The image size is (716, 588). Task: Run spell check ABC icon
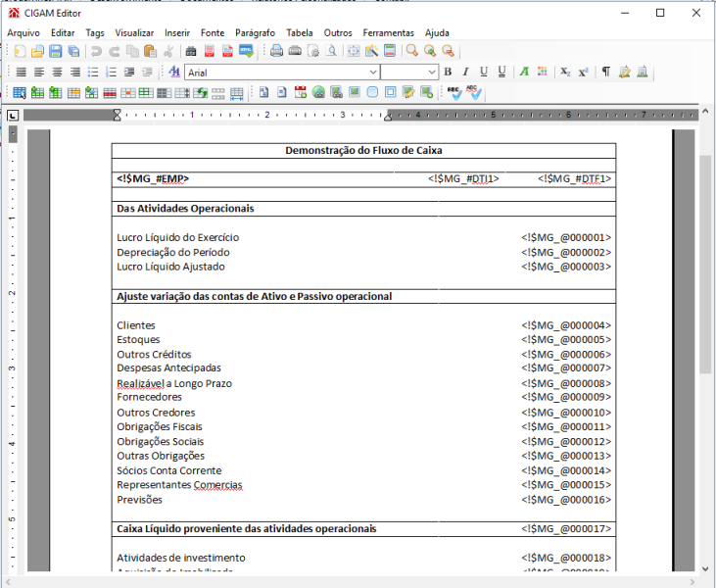pyautogui.click(x=454, y=93)
